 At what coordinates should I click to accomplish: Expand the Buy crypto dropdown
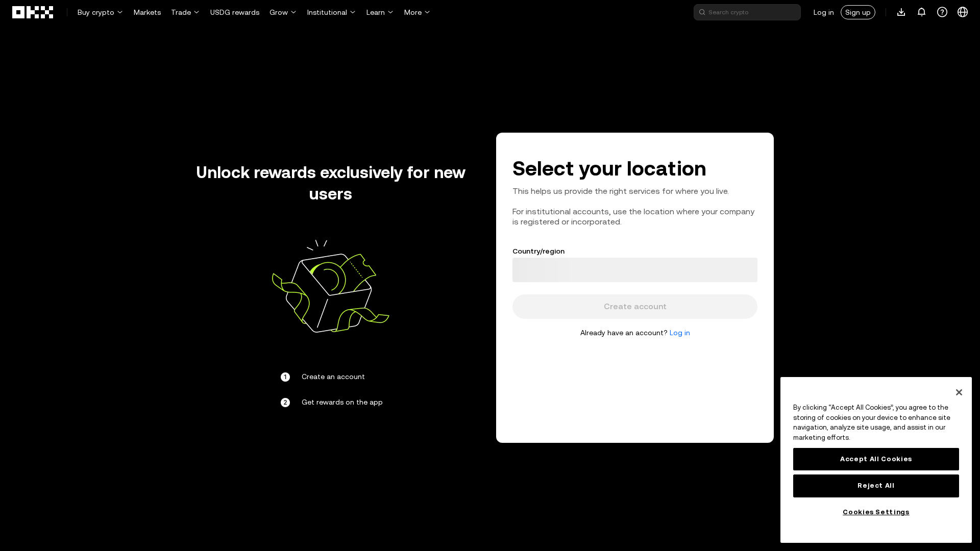pyautogui.click(x=100, y=12)
